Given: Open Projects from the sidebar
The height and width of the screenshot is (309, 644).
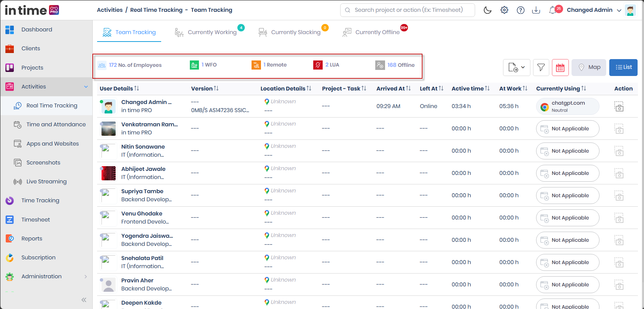Looking at the screenshot, I should [46, 68].
